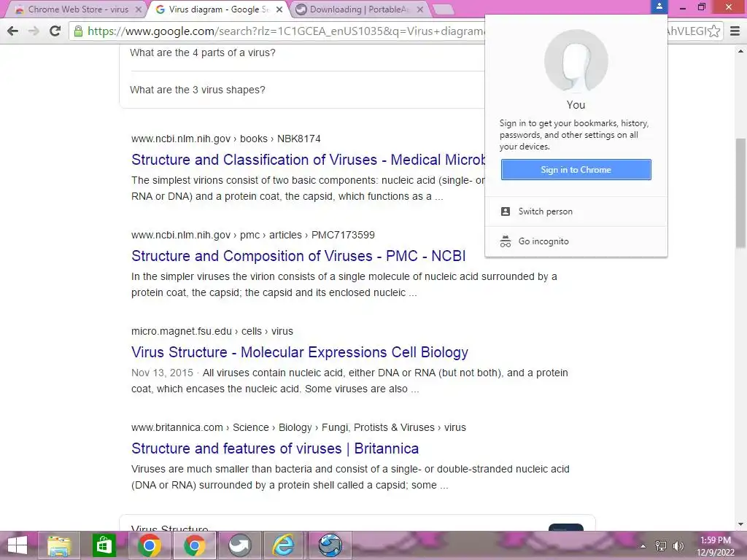This screenshot has height=560, width=747.
Task: Open Structure and Classification of Viruses result
Action: point(309,160)
